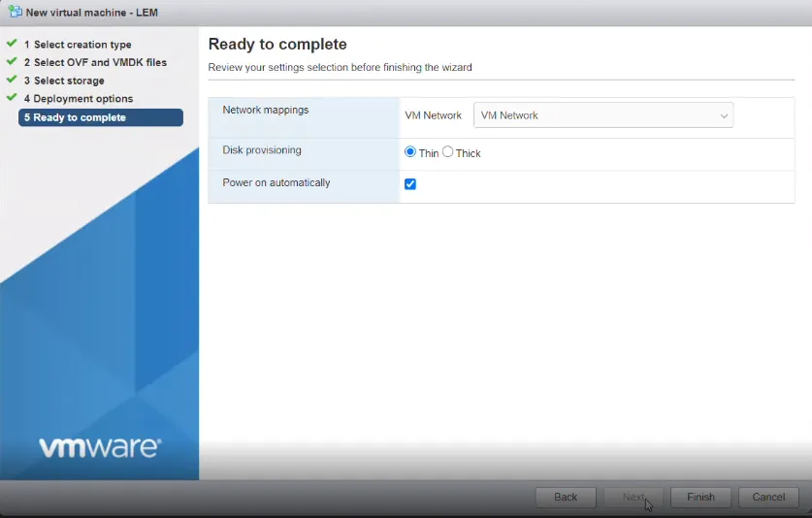
Task: Go to step 3 Select storage
Action: click(x=64, y=81)
